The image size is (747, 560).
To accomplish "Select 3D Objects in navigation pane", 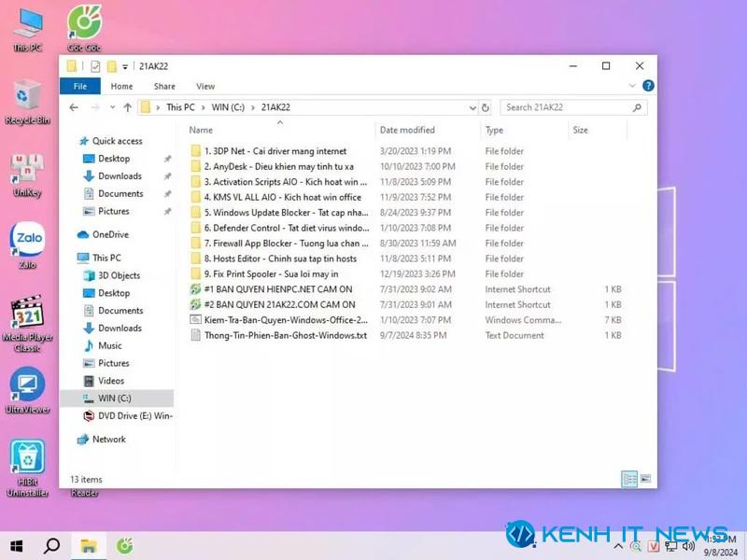I will [120, 275].
